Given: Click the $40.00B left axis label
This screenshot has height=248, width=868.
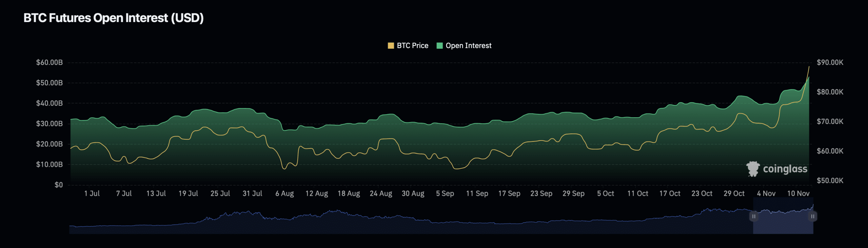Looking at the screenshot, I should coord(50,103).
